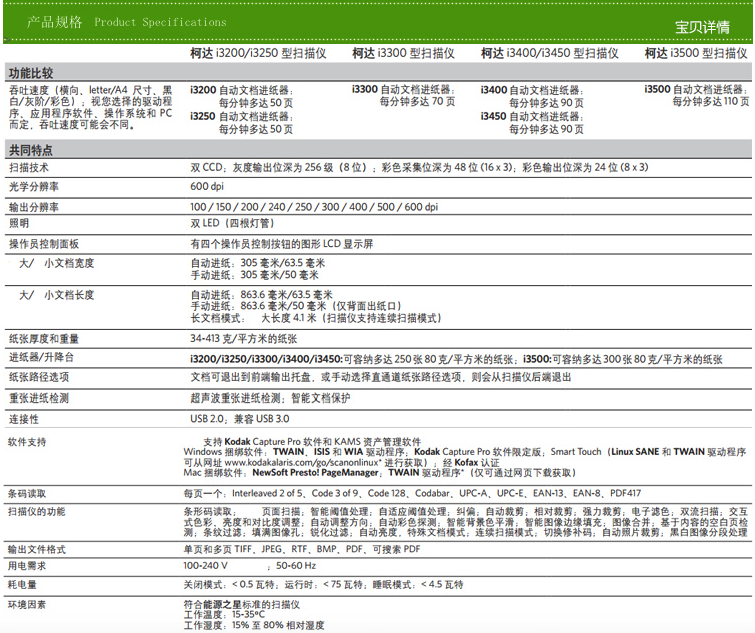Viewport: 755px width, 633px height.
Task: Click the 工作湿度：15% 至 80% line
Action: (x=254, y=625)
